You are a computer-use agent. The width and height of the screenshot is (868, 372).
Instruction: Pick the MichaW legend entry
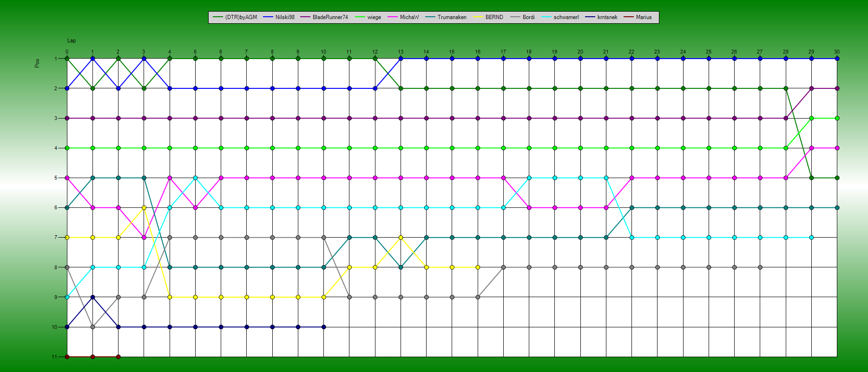pos(403,17)
